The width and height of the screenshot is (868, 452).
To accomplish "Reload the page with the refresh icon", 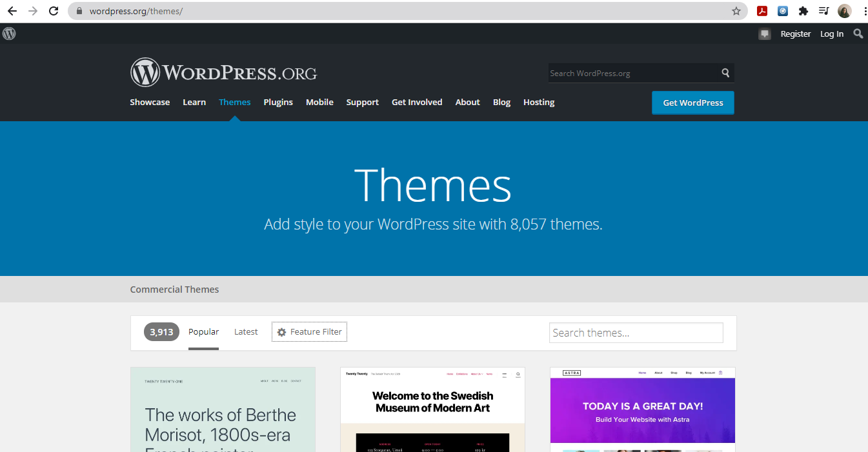I will click(x=54, y=11).
